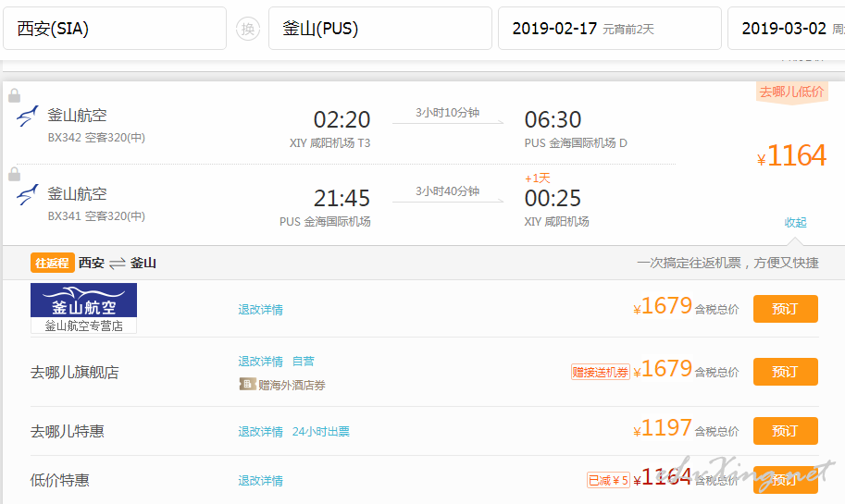
Task: Click the hotel coupon icon 赠海外酒店券
Action: point(247,385)
